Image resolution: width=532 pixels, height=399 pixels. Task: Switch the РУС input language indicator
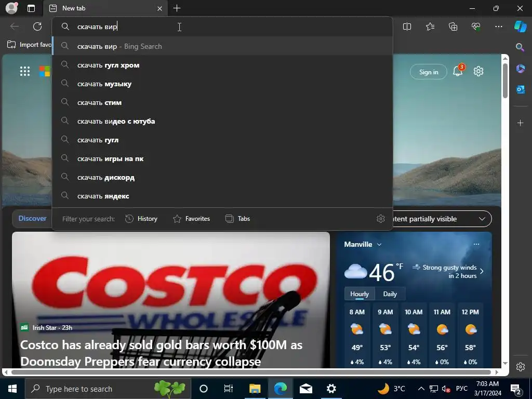point(462,389)
